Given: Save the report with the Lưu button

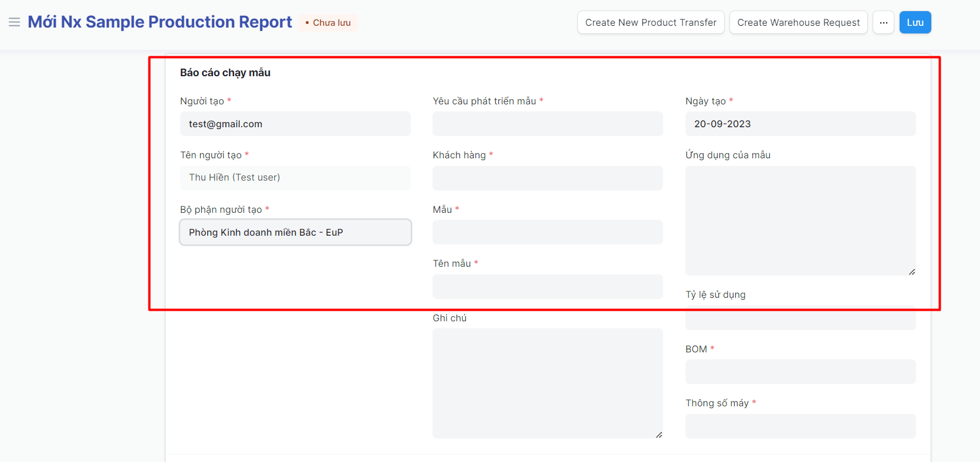Looking at the screenshot, I should [915, 23].
